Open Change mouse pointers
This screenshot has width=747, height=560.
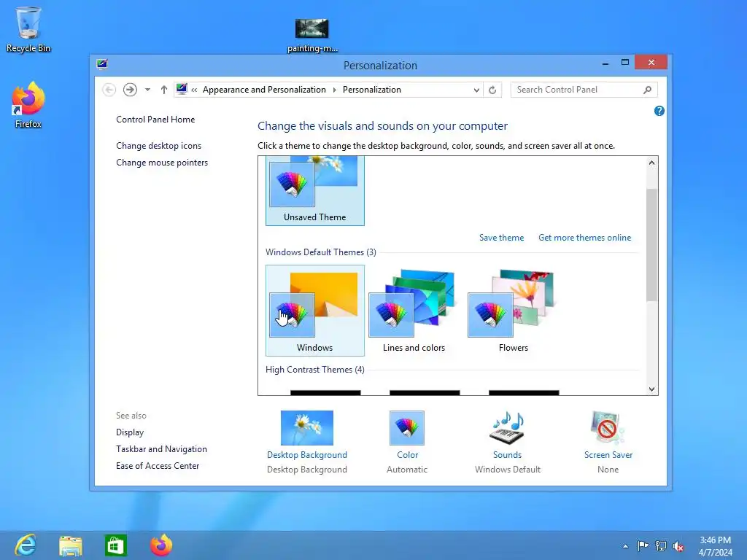(162, 163)
